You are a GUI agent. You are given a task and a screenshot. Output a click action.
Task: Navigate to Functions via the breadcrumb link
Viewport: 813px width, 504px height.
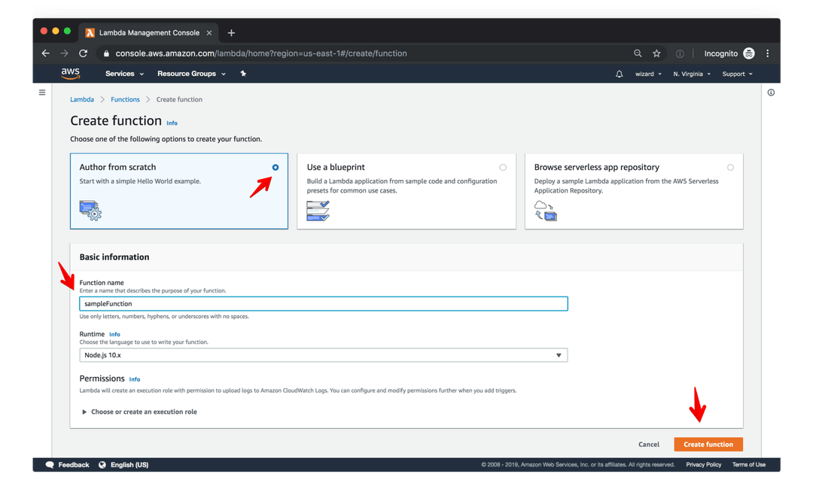[x=125, y=99]
